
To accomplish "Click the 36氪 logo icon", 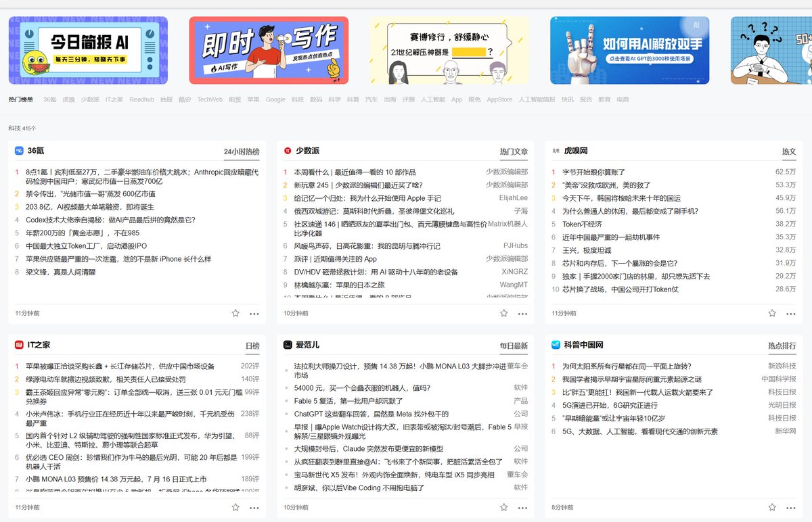I will pos(19,151).
